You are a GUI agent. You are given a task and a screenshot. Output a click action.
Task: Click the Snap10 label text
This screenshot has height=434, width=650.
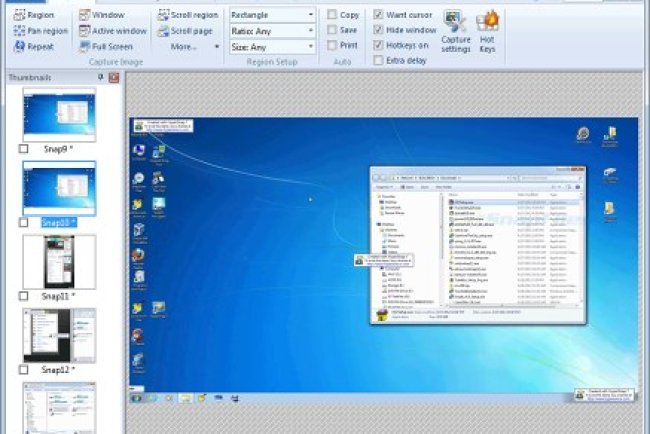(x=59, y=223)
